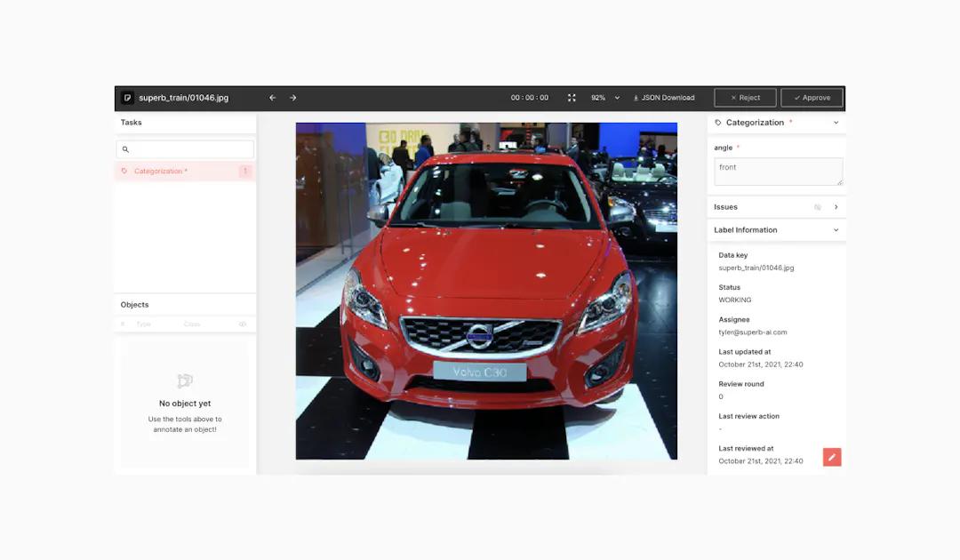Image resolution: width=960 pixels, height=560 pixels.
Task: Click file name superb_train/01046.jpg in top bar
Action: tap(184, 98)
